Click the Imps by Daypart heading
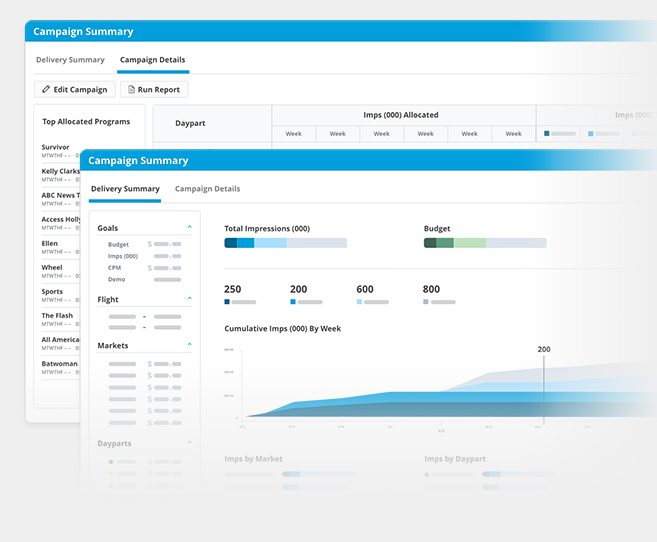Image resolution: width=657 pixels, height=542 pixels. (455, 459)
